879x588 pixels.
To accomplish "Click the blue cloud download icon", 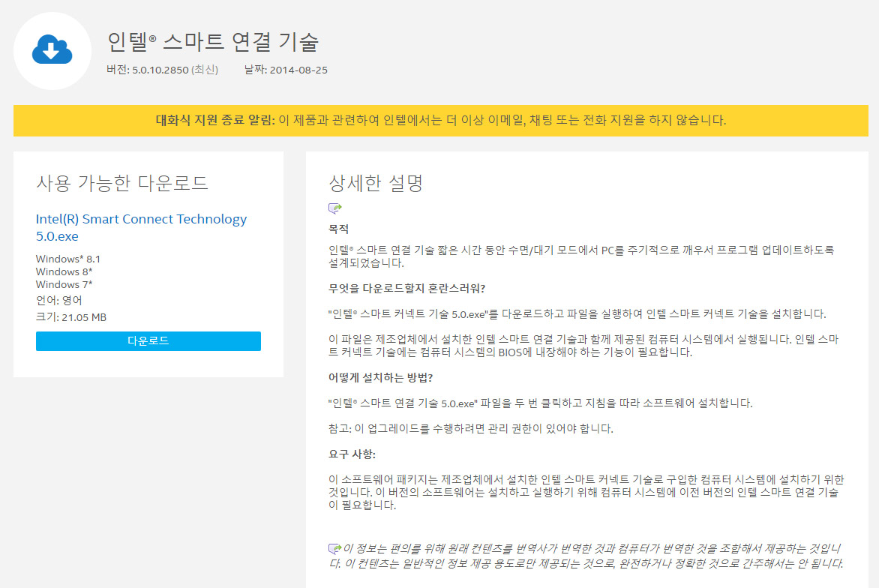I will click(x=52, y=51).
